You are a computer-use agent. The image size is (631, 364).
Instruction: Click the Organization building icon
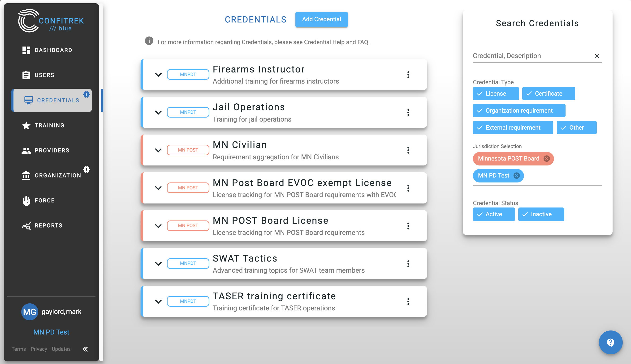coord(26,175)
